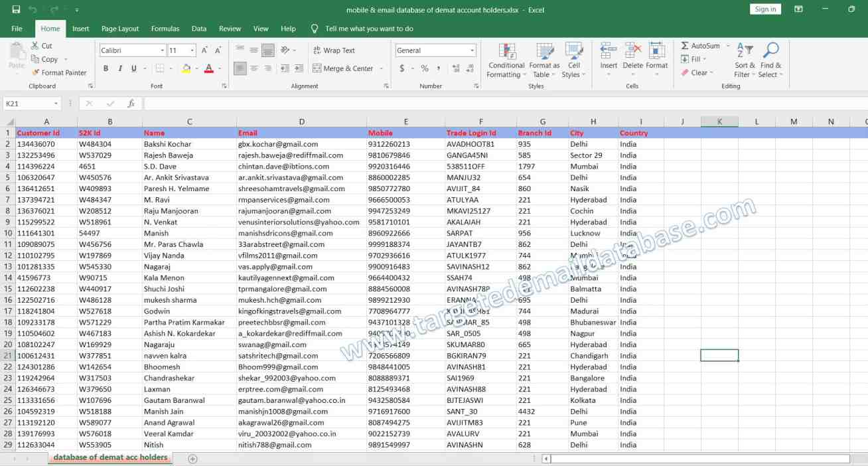Open Conditional Formatting options
This screenshot has width=868, height=466.
(506, 60)
